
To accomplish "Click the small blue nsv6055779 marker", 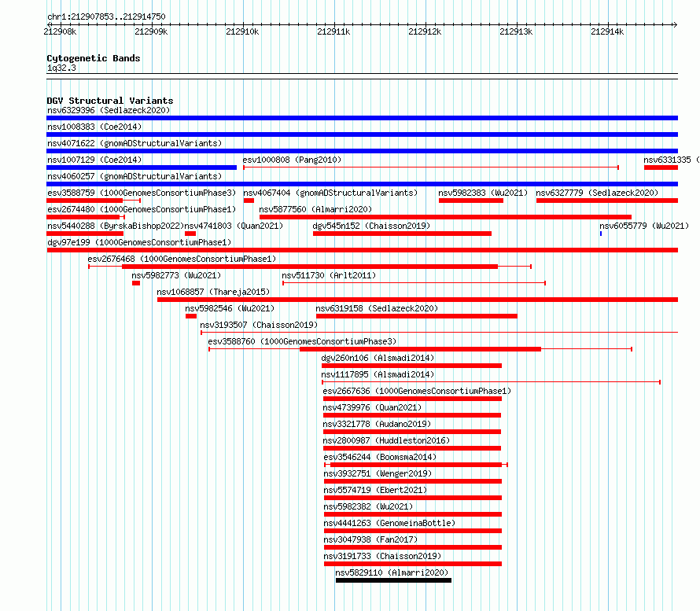I will [x=601, y=234].
